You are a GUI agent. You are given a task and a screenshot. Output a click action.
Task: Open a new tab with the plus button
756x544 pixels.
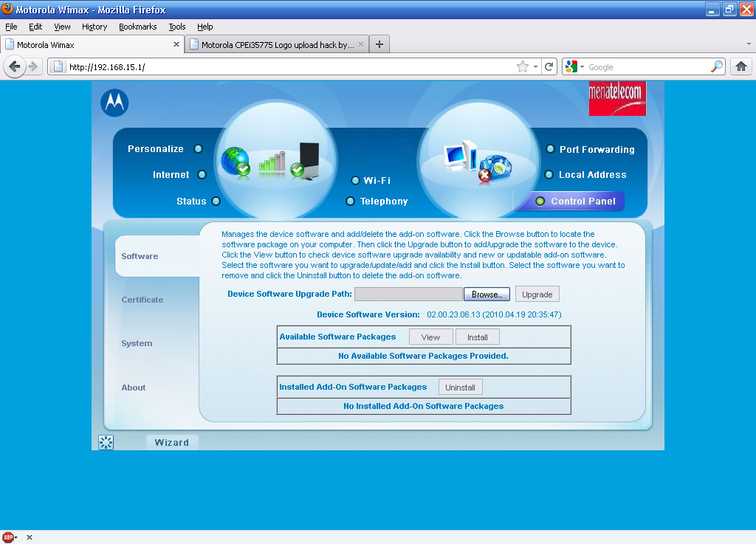379,44
